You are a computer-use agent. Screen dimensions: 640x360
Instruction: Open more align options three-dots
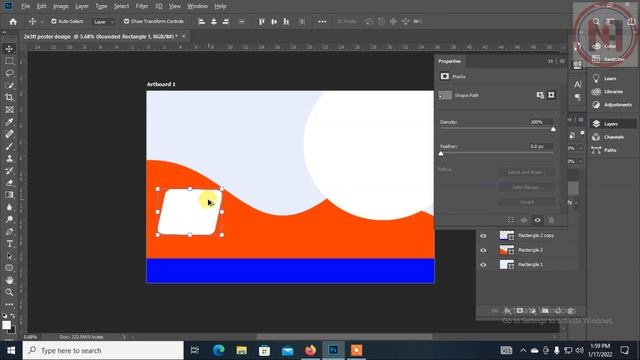click(x=322, y=22)
